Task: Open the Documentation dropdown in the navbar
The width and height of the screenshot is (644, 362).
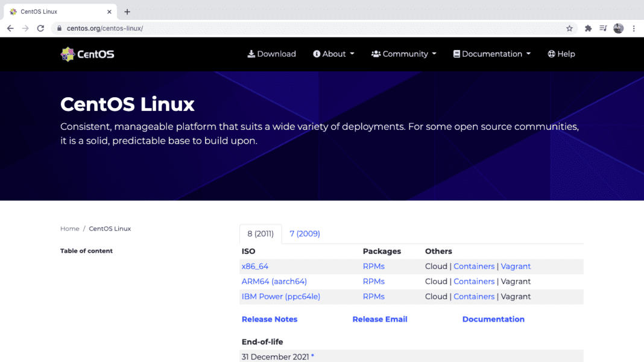Action: (x=491, y=54)
